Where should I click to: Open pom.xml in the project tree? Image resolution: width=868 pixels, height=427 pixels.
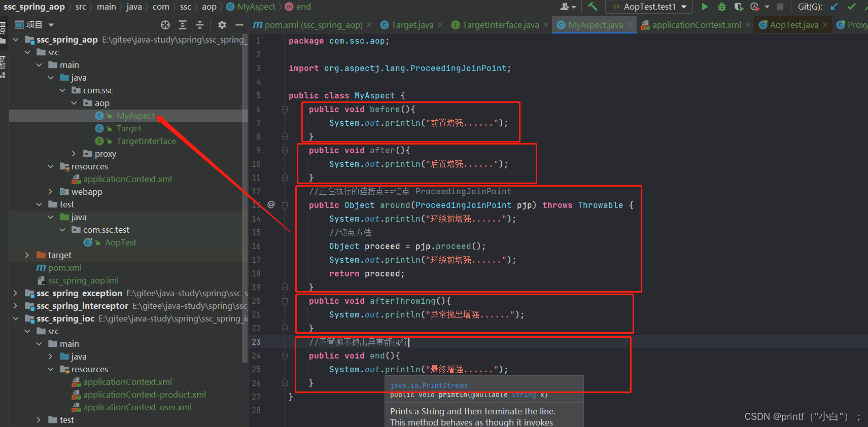[x=64, y=268]
